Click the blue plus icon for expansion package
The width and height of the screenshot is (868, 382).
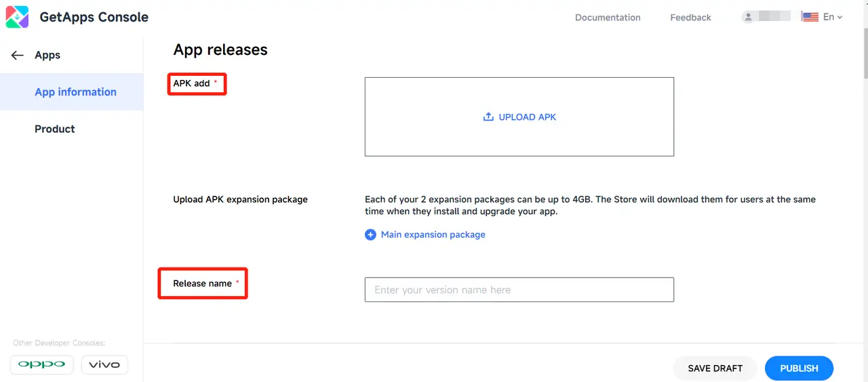[370, 235]
